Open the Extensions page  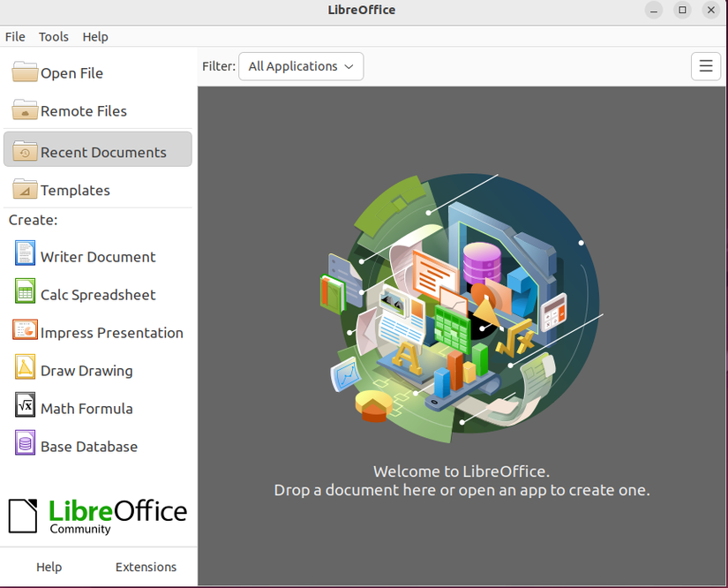[x=146, y=567]
